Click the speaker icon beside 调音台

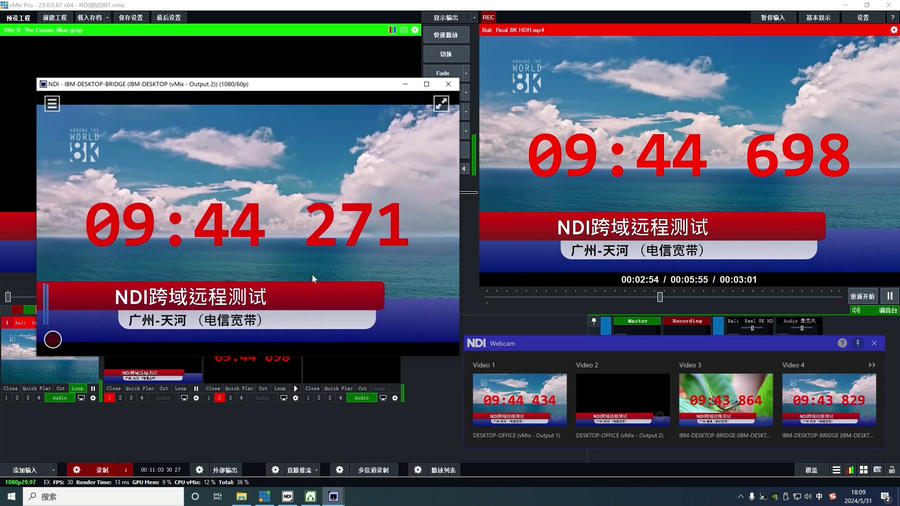pos(856,311)
